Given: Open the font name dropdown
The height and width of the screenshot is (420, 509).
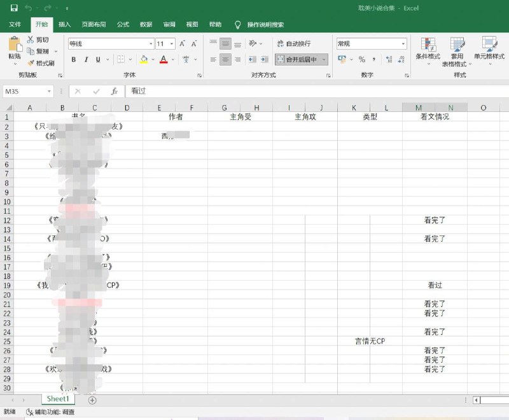Looking at the screenshot, I should [150, 43].
